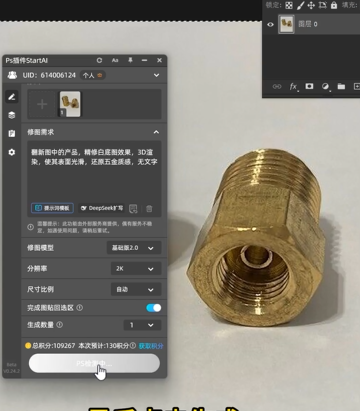Viewport: 360px width, 411px height.
Task: Collapse the 修图需求 section
Action: (156, 132)
